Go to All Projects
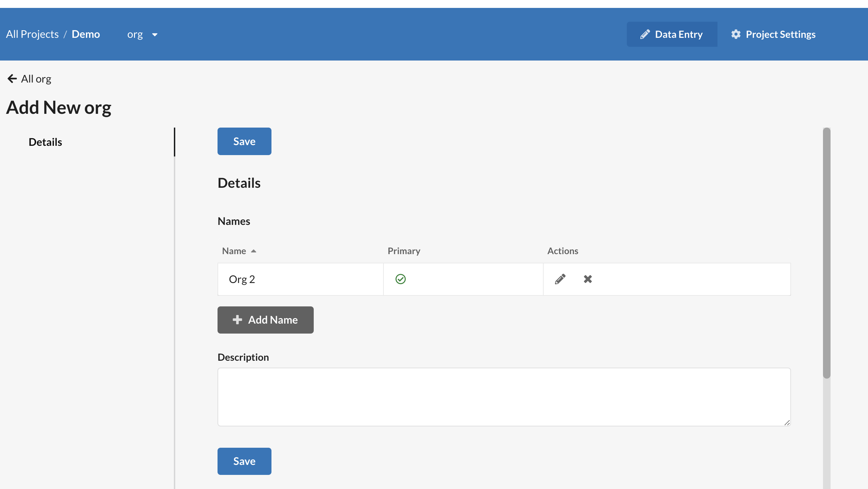Image resolution: width=868 pixels, height=489 pixels. pos(32,34)
